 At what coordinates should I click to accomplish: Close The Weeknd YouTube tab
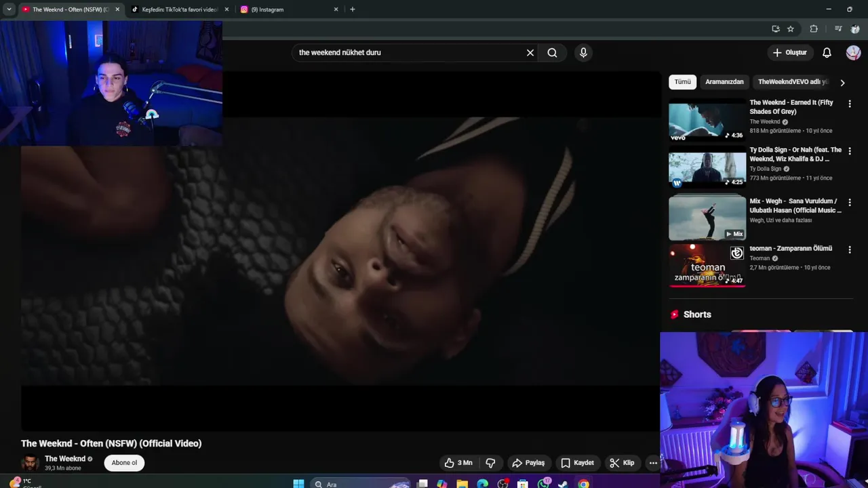click(117, 9)
